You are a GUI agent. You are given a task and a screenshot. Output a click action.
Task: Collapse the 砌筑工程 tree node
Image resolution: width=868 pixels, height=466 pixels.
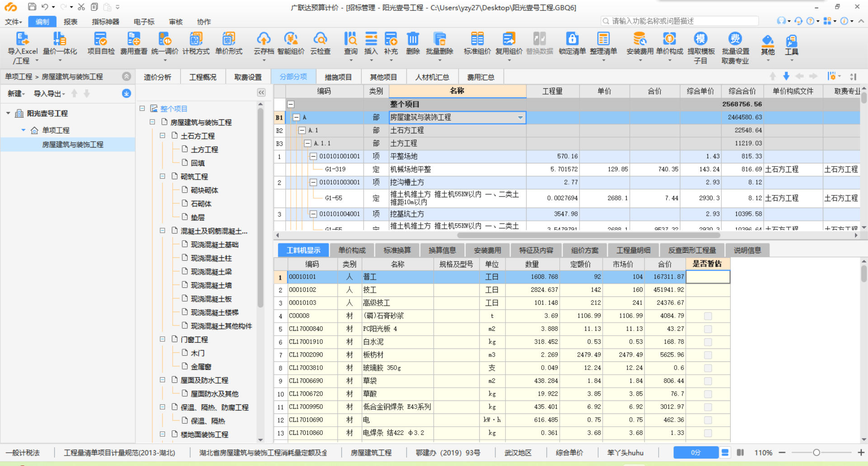click(162, 176)
